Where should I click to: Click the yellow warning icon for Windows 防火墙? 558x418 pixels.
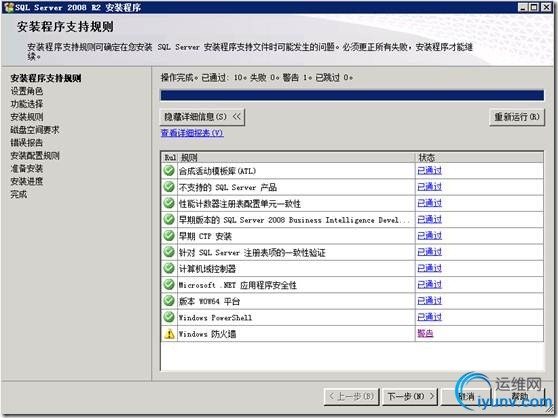(169, 334)
